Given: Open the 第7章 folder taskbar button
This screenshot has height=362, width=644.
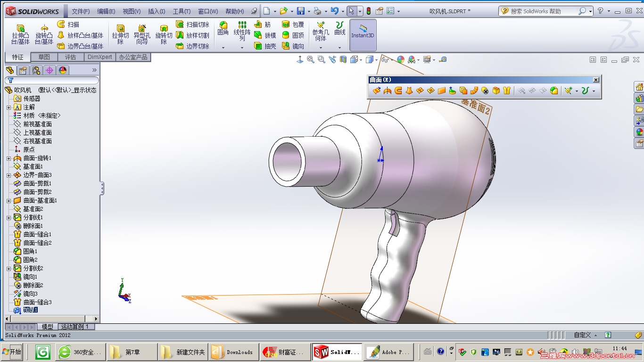Looking at the screenshot, I should tap(132, 352).
